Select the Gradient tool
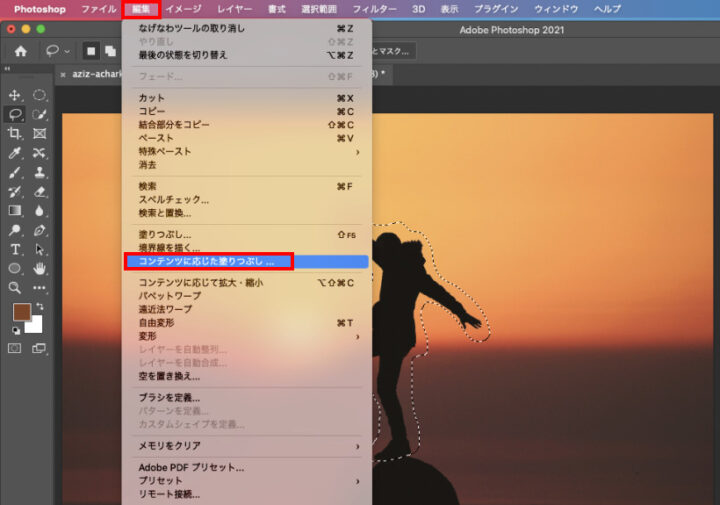The image size is (720, 505). click(x=15, y=211)
